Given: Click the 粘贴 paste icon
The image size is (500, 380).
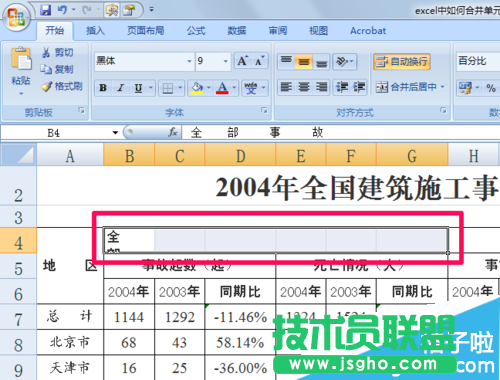Looking at the screenshot, I should point(21,59).
